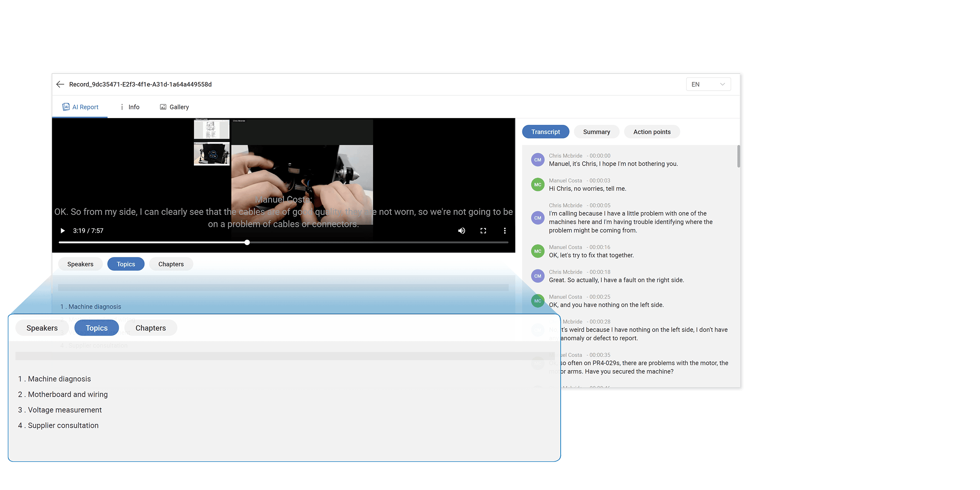The image size is (980, 490).
Task: Click the Gallery picture icon
Action: 163,107
